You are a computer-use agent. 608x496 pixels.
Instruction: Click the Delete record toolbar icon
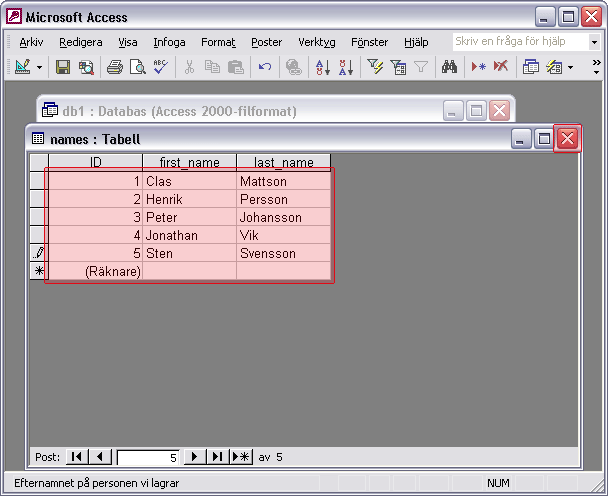point(501,67)
